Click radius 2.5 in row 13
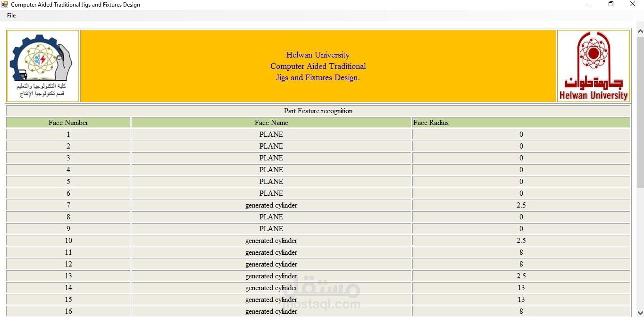The height and width of the screenshot is (317, 644). coord(521,276)
